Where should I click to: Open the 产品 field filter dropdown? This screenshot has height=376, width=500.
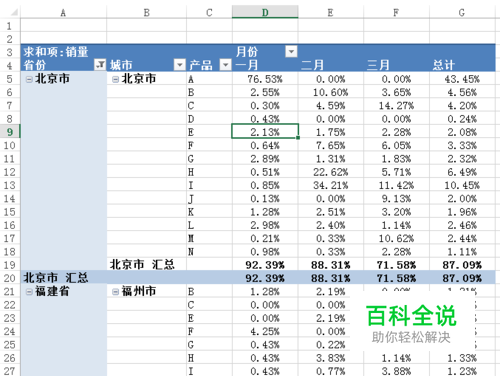(x=226, y=65)
